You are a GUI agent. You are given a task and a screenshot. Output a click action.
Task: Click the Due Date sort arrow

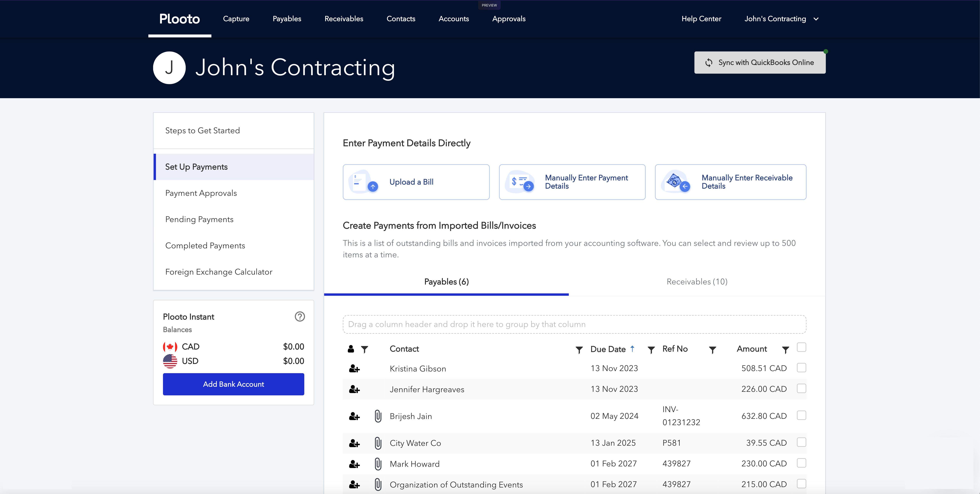632,349
